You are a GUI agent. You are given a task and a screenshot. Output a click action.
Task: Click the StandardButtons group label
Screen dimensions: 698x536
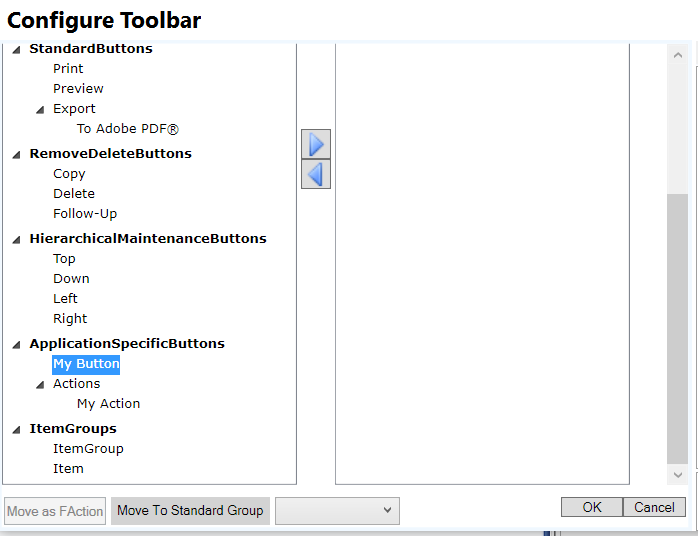[91, 49]
